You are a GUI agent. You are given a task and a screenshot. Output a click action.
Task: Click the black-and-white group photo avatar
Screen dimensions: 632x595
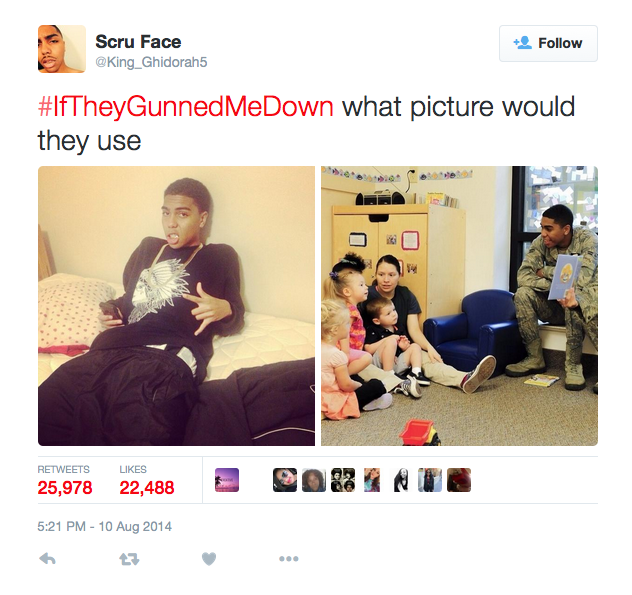click(343, 480)
